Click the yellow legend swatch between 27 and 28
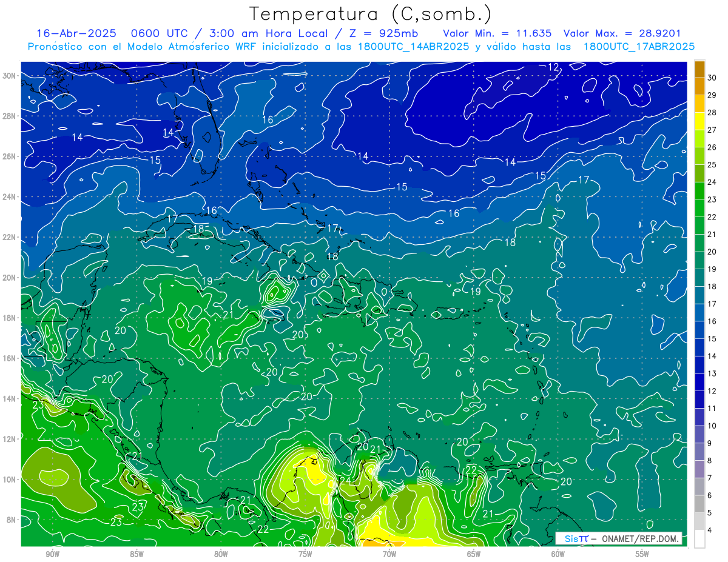728x562 pixels. [699, 121]
